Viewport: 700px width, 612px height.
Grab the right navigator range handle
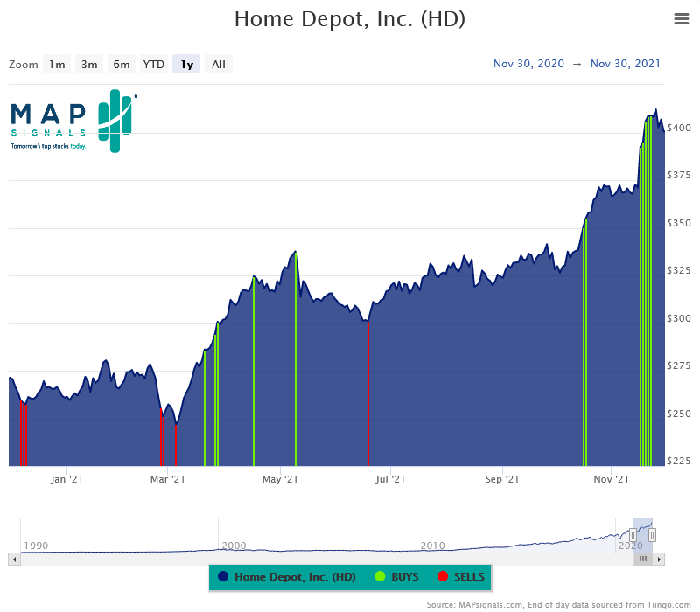coord(652,534)
